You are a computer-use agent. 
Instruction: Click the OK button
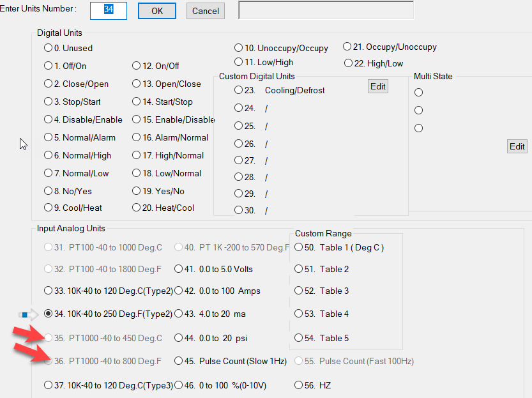(x=157, y=11)
